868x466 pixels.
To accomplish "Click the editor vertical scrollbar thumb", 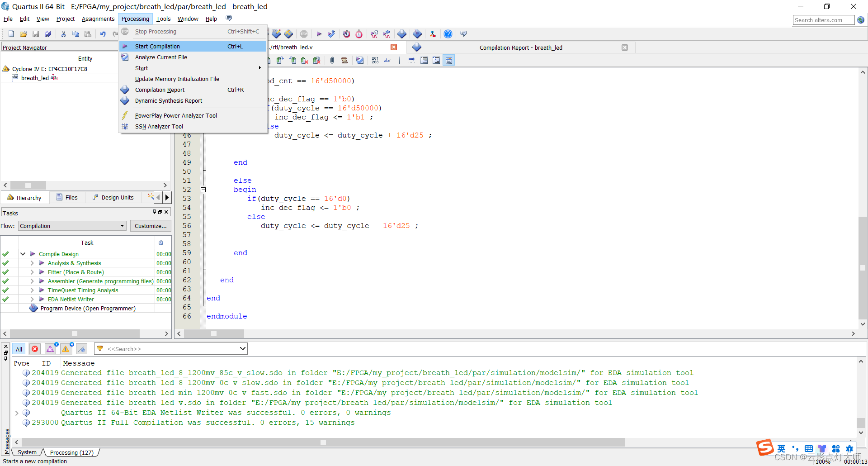I will click(x=863, y=268).
